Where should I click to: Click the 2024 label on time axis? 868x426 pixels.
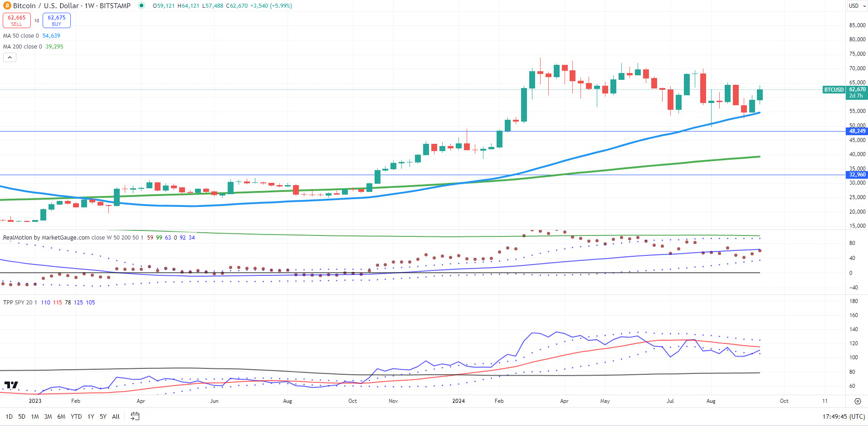(458, 401)
